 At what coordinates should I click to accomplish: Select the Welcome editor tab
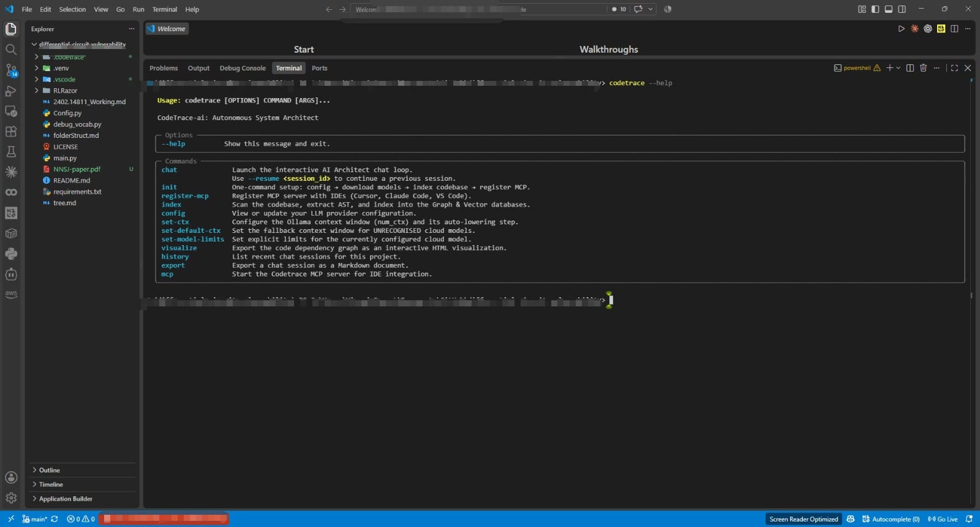[167, 29]
